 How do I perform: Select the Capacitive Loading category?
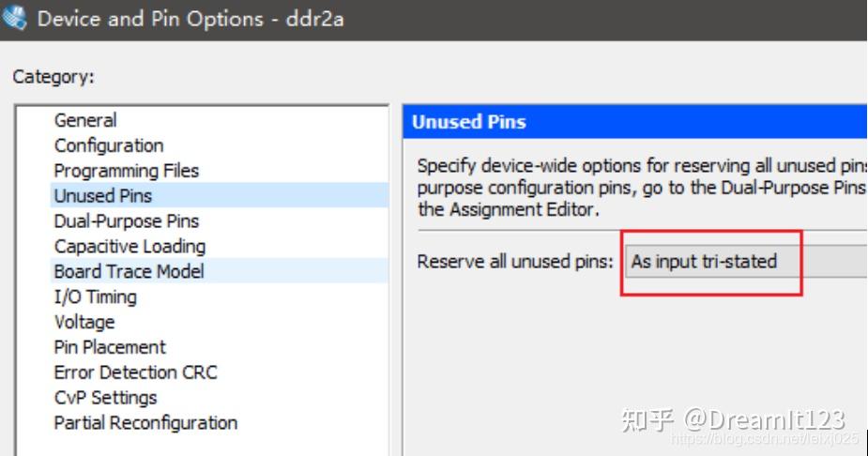(x=129, y=247)
